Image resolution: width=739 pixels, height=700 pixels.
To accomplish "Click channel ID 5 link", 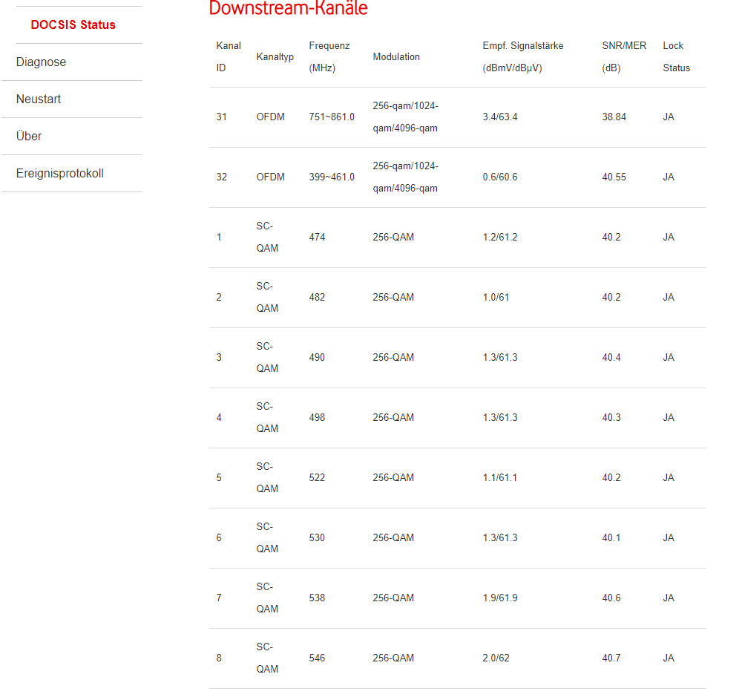I will tap(218, 477).
